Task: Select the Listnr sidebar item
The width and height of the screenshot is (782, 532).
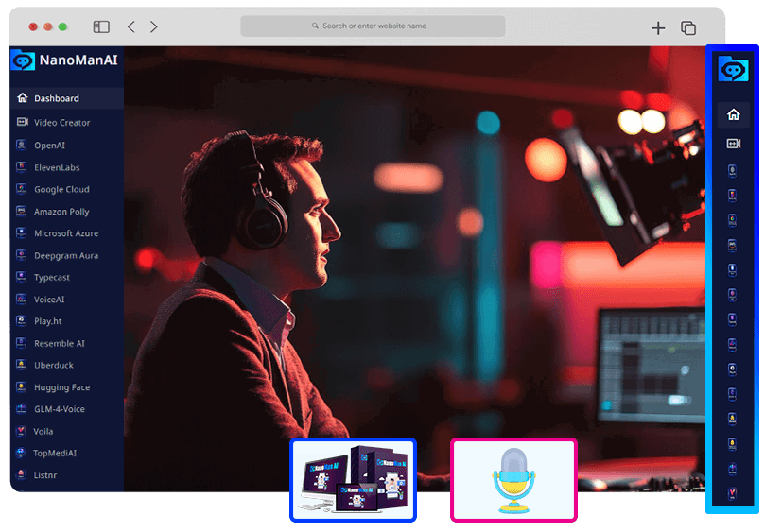Action: 45,475
